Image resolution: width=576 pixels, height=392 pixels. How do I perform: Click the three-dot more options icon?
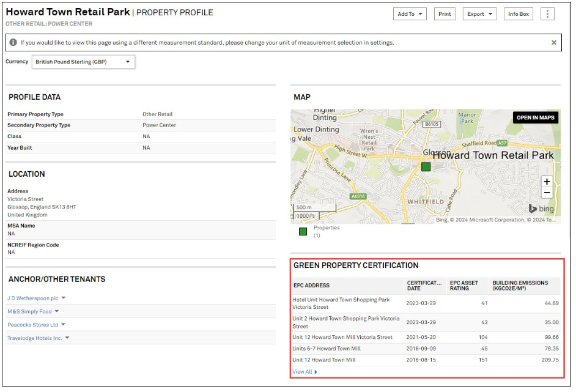tap(547, 14)
